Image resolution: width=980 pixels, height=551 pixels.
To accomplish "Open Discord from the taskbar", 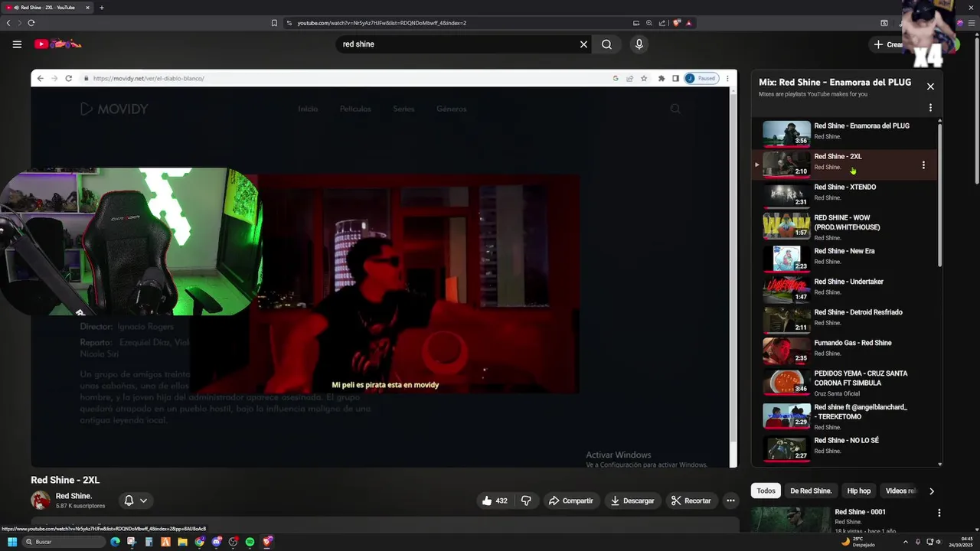I will 217,542.
